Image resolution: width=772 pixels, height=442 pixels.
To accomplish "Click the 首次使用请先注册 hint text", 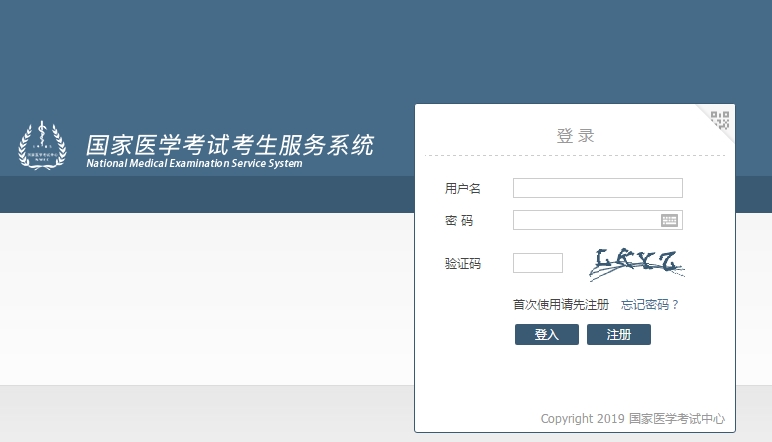I will pos(560,305).
